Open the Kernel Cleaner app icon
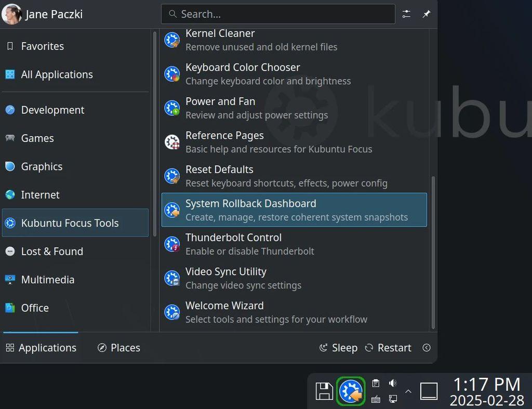 pos(172,39)
